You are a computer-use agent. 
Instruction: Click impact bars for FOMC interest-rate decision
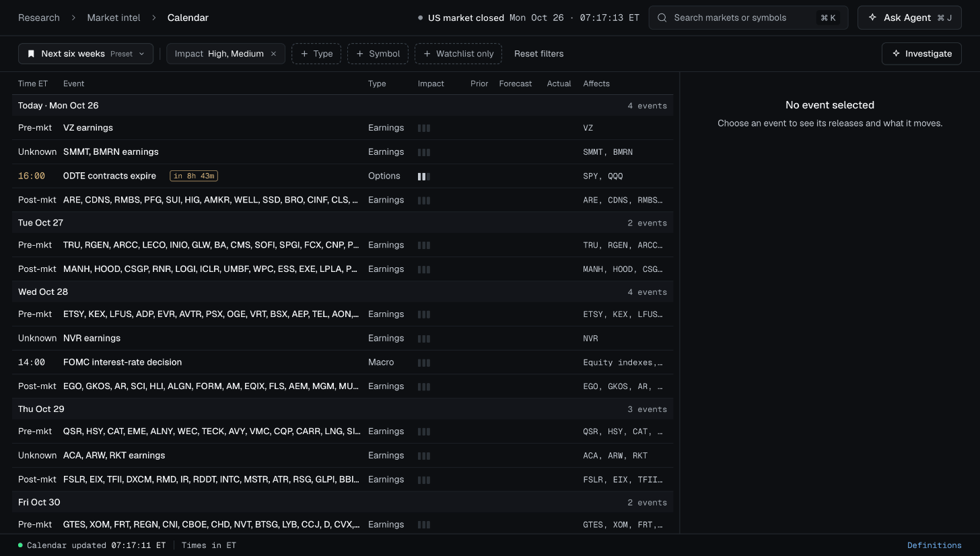pos(424,363)
